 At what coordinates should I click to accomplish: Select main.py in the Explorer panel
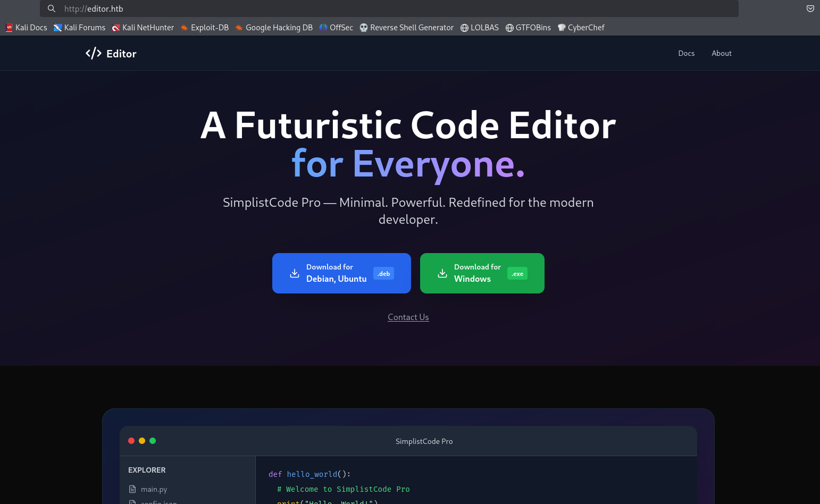click(x=154, y=489)
